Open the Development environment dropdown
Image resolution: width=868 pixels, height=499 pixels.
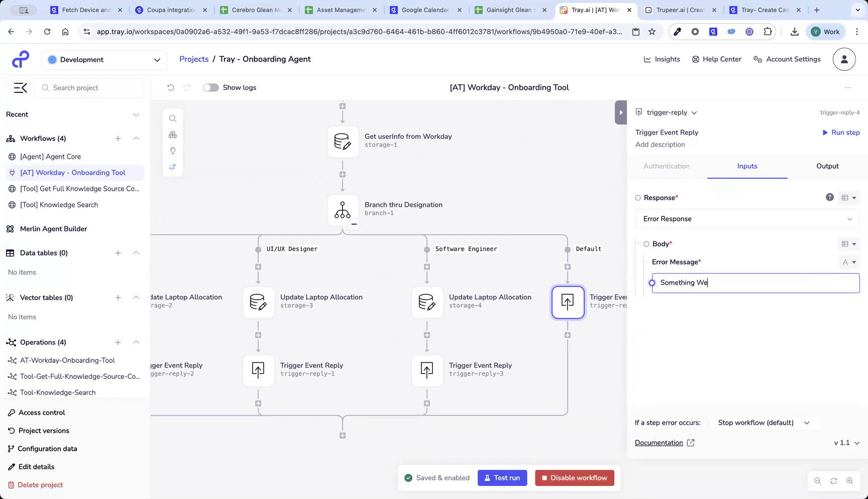[x=104, y=59]
